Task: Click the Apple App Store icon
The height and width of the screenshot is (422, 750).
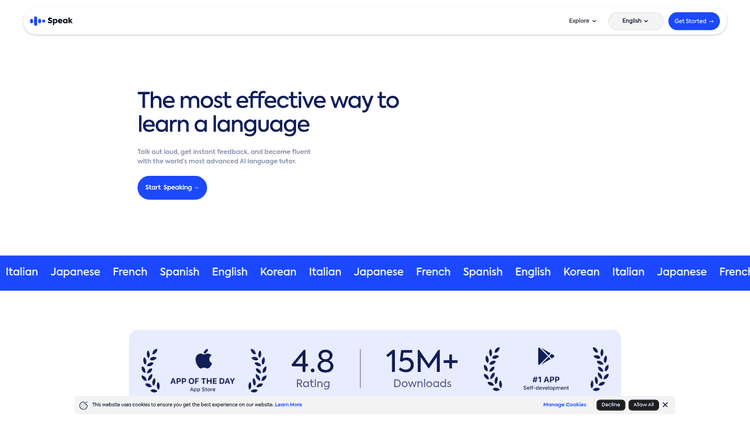Action: click(x=203, y=359)
